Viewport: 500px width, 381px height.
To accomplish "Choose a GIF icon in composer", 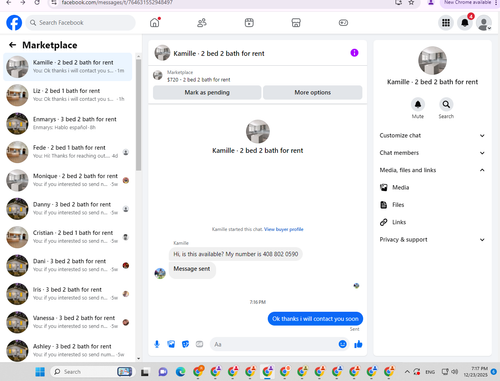I will [199, 344].
